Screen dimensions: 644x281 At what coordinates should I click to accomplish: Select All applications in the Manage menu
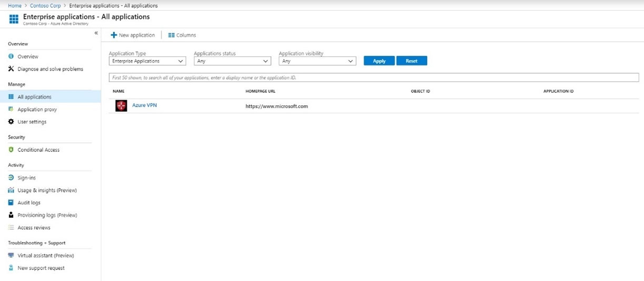click(x=34, y=97)
